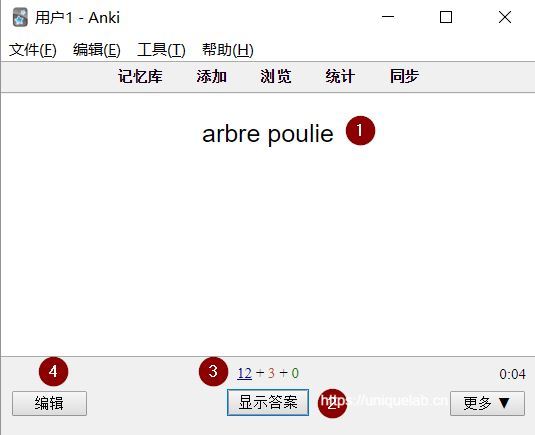Viewport: 535px width, 435px height.
Task: Open the 帮助(H) menu
Action: tap(228, 50)
